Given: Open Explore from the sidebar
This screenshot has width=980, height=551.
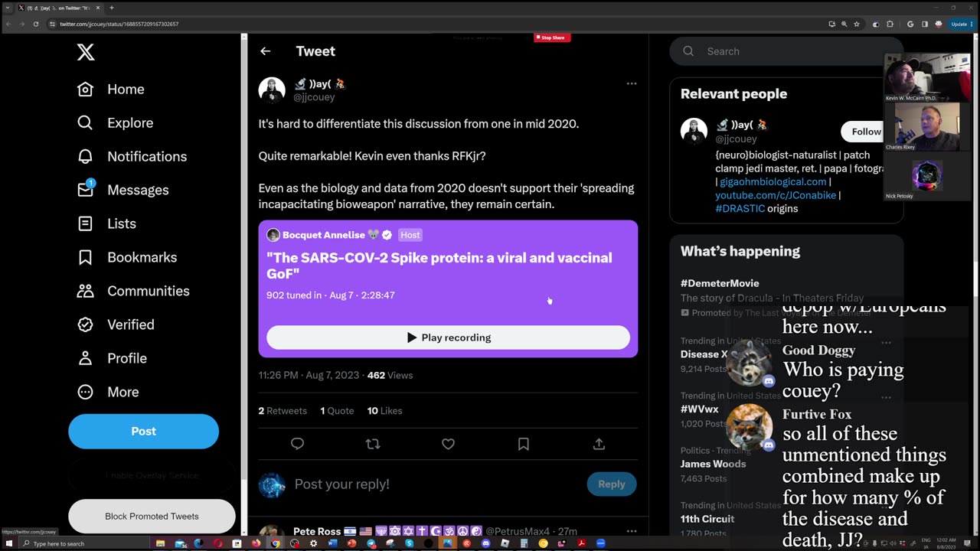Looking at the screenshot, I should (x=116, y=123).
